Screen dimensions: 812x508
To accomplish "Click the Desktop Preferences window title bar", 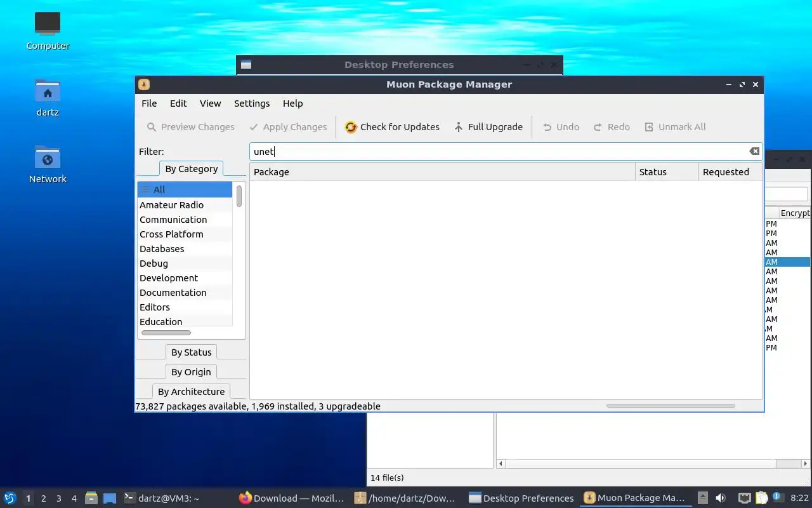I will coord(399,65).
